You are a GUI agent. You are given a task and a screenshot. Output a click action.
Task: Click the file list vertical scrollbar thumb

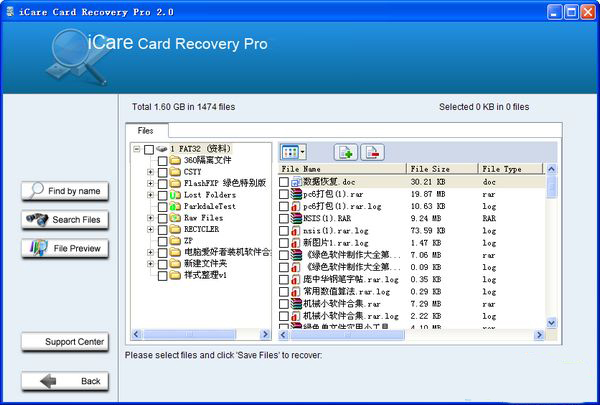552,186
